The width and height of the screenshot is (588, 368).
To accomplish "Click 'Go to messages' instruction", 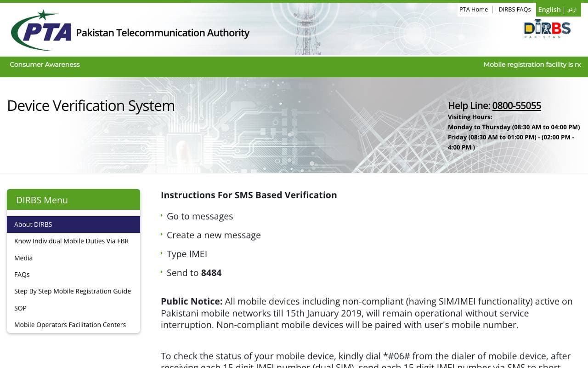I will coord(200,216).
